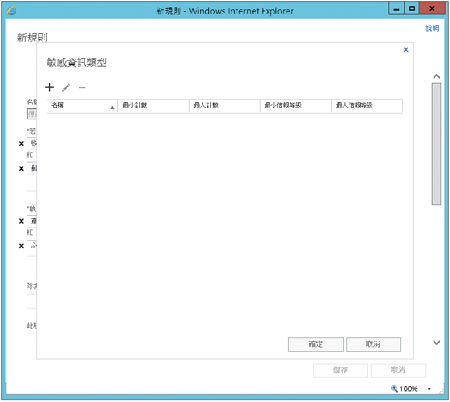Open the 說明 help link
Screen dimensions: 450x402
click(432, 28)
